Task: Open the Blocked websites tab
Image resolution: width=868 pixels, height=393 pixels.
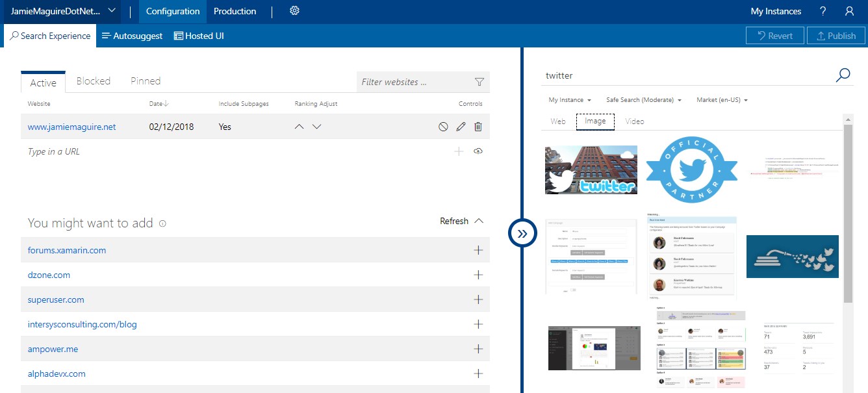Action: (94, 81)
